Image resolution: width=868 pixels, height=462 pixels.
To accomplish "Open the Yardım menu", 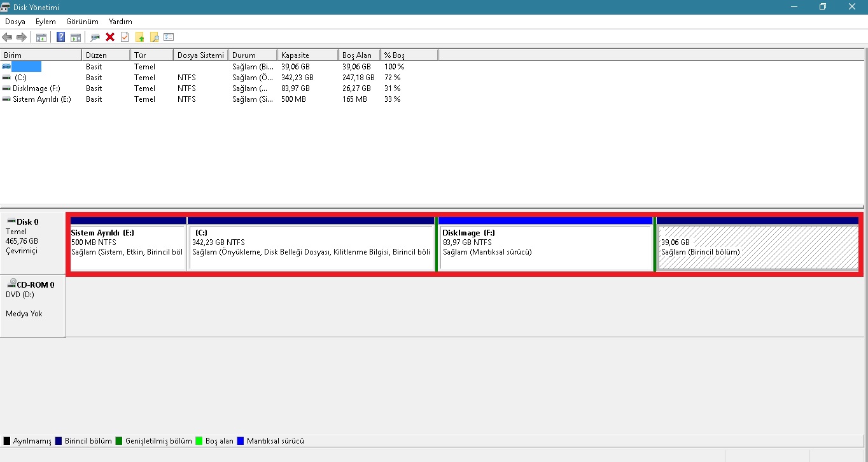I will [120, 22].
